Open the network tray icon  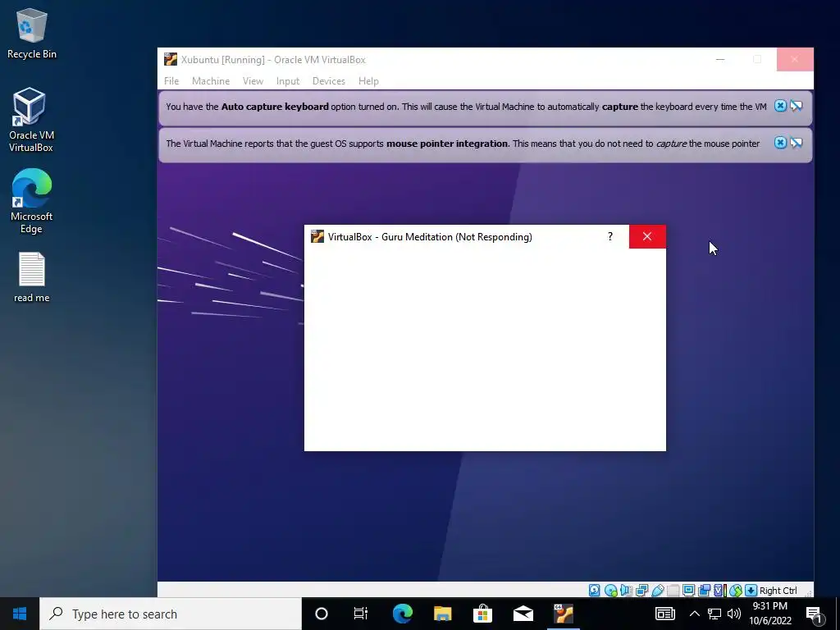[714, 614]
